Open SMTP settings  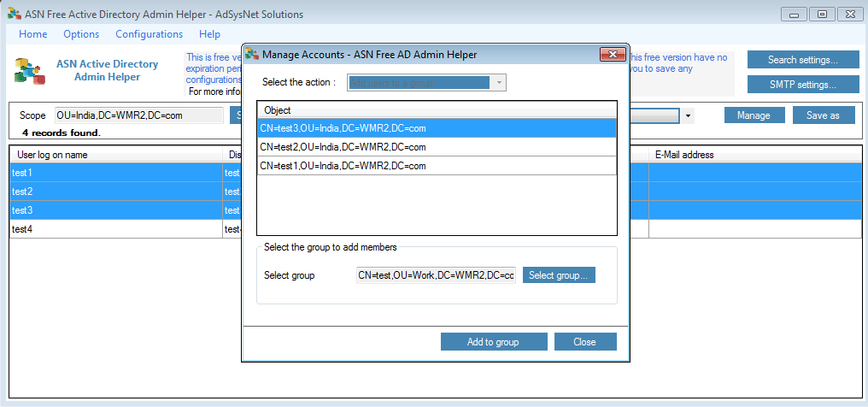[x=802, y=85]
